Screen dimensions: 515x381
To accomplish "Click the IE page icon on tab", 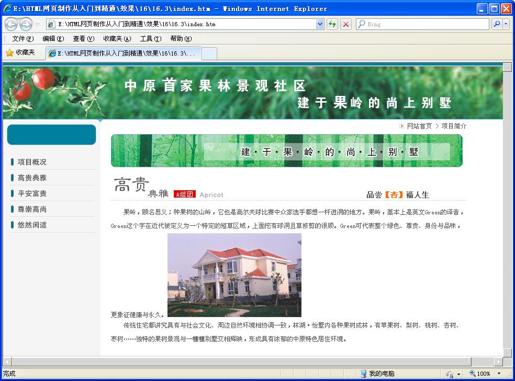I will pyautogui.click(x=52, y=53).
